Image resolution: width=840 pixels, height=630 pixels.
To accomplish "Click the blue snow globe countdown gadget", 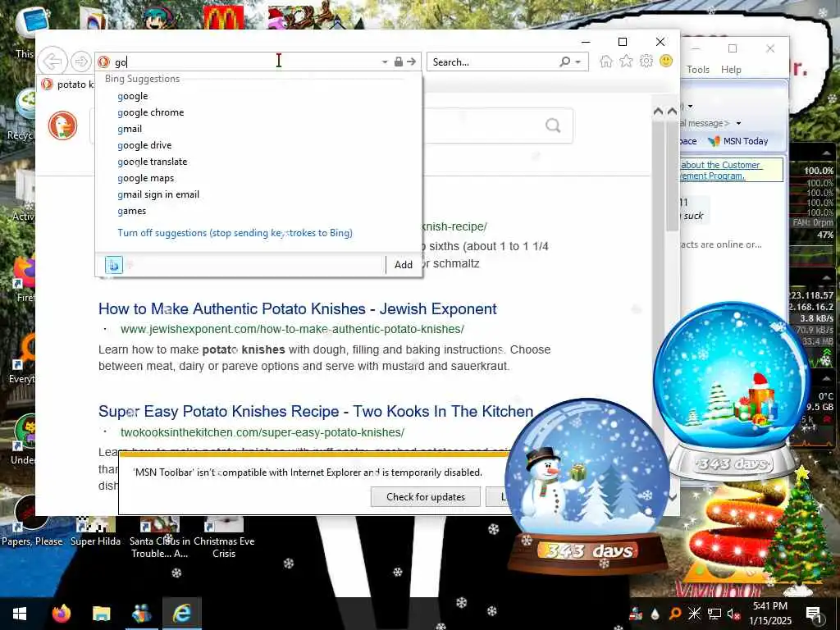I will click(x=731, y=390).
